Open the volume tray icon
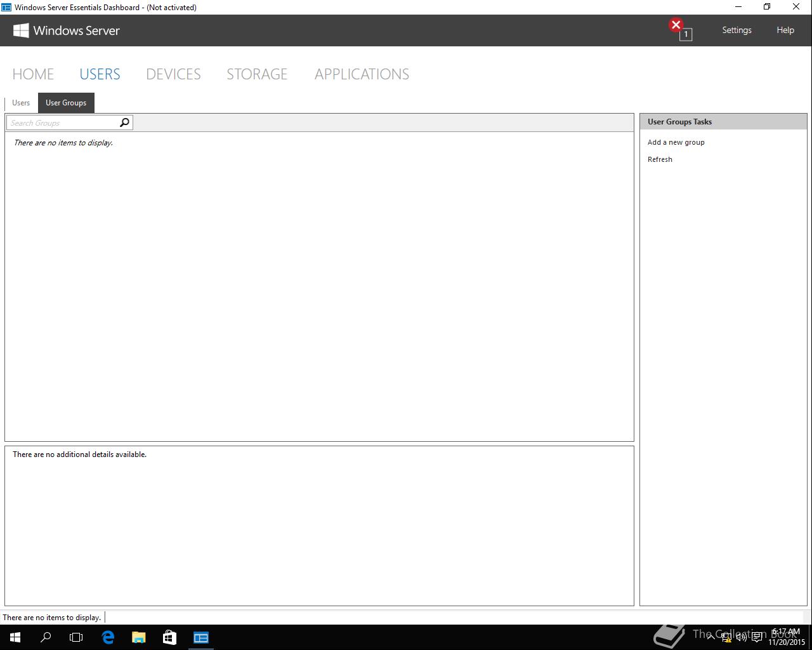 click(x=742, y=637)
